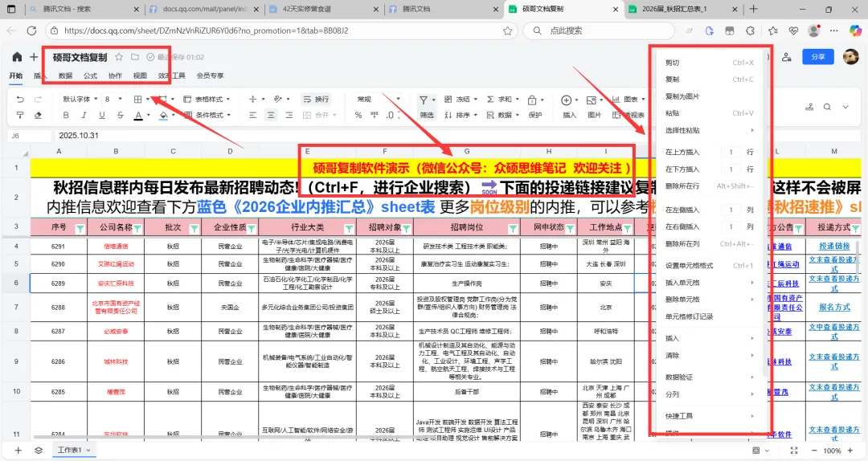
Task: Open the sheet list layers icon
Action: (39, 451)
